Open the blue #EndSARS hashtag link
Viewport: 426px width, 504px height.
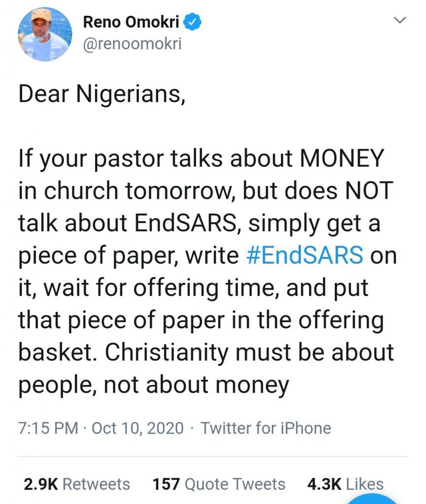[303, 256]
